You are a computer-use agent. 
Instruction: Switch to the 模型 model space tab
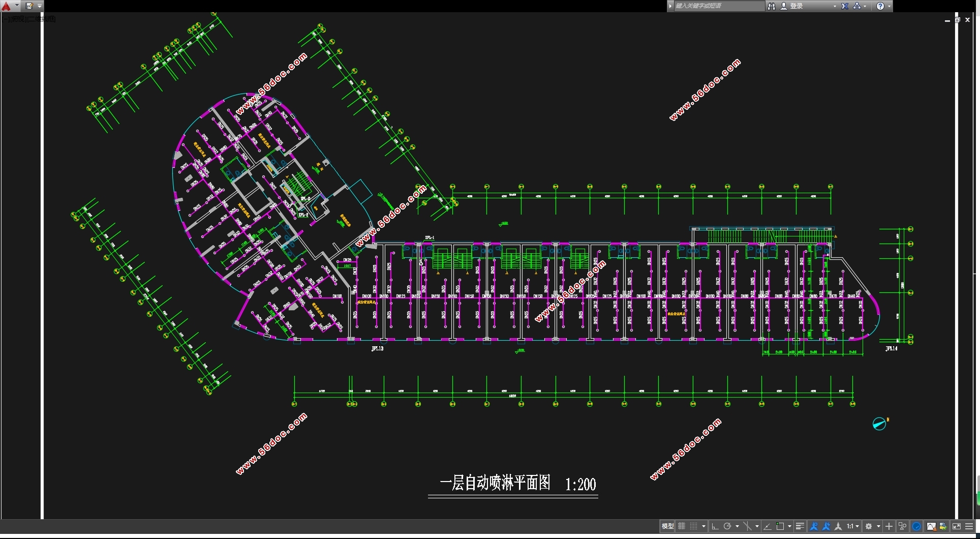coord(667,526)
